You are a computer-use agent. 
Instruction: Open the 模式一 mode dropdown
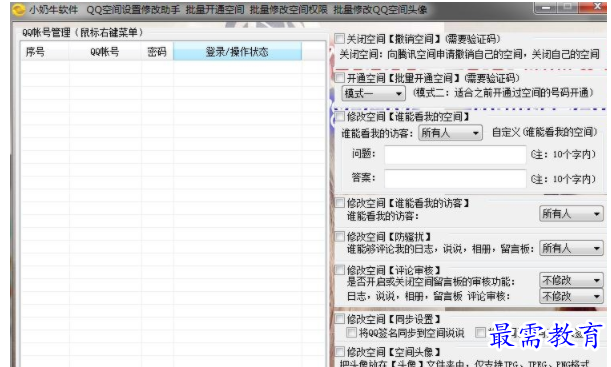coord(373,94)
